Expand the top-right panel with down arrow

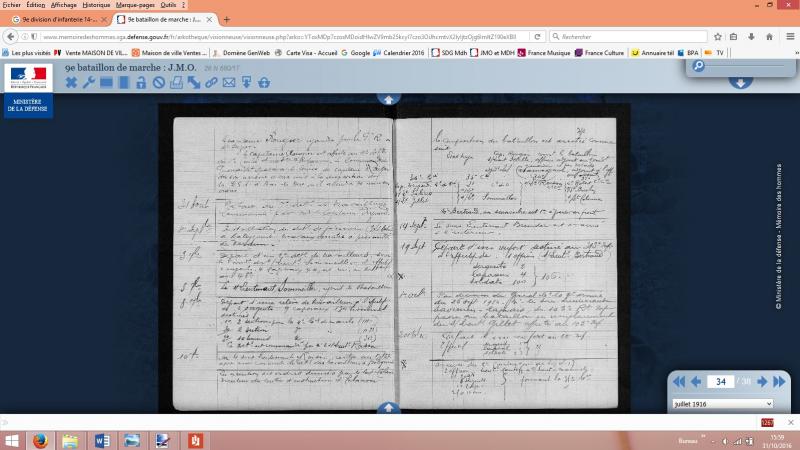[x=740, y=83]
